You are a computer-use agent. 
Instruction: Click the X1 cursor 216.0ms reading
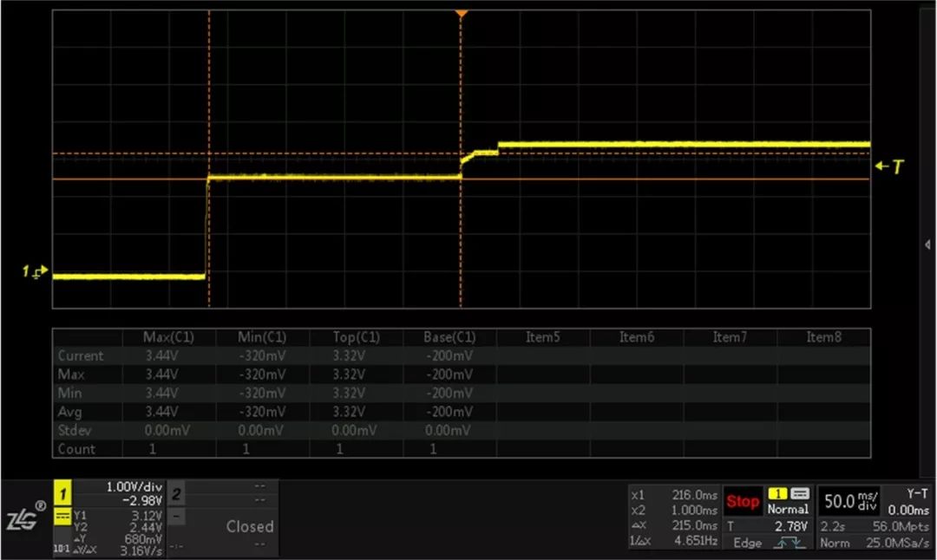tap(694, 495)
